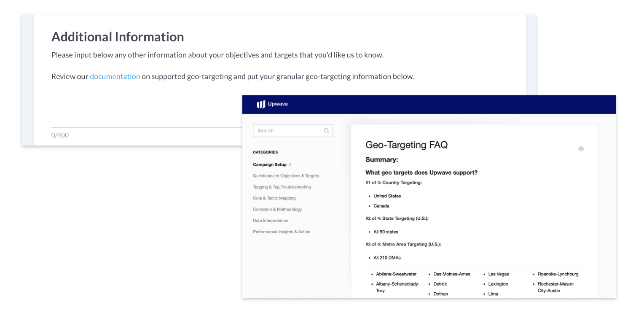The width and height of the screenshot is (644, 329).
Task: Click '#1 of 4: Country Targeting:' text
Action: (x=394, y=183)
